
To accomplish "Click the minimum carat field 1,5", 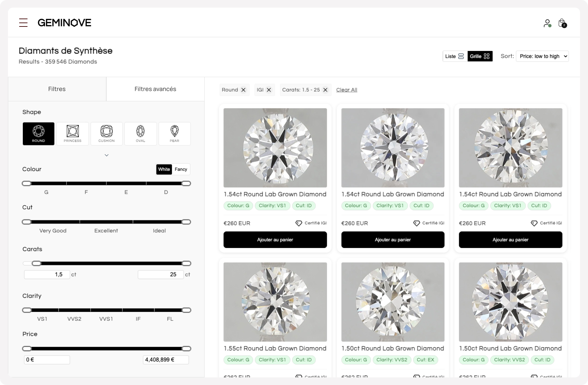I will click(x=47, y=274).
